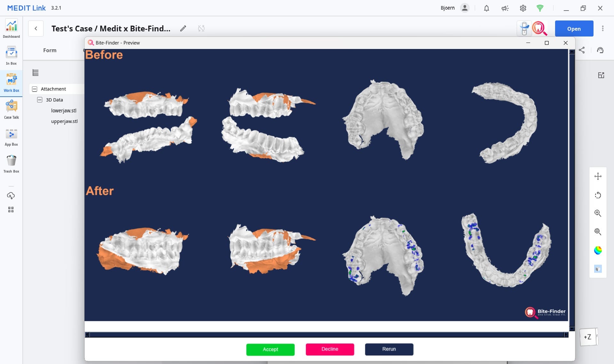Select lowerjaw.stl file
Viewport: 614px width, 364px height.
(x=64, y=110)
